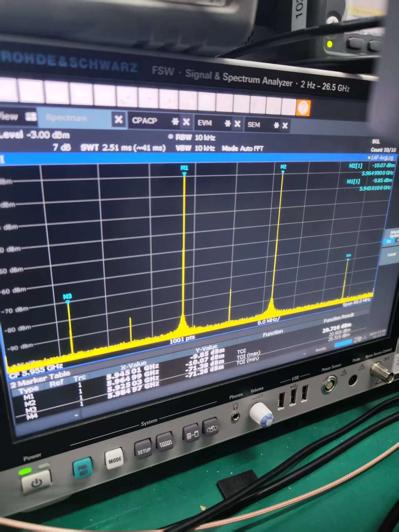Close the EVM channel tab
The width and height of the screenshot is (399, 532).
237,124
